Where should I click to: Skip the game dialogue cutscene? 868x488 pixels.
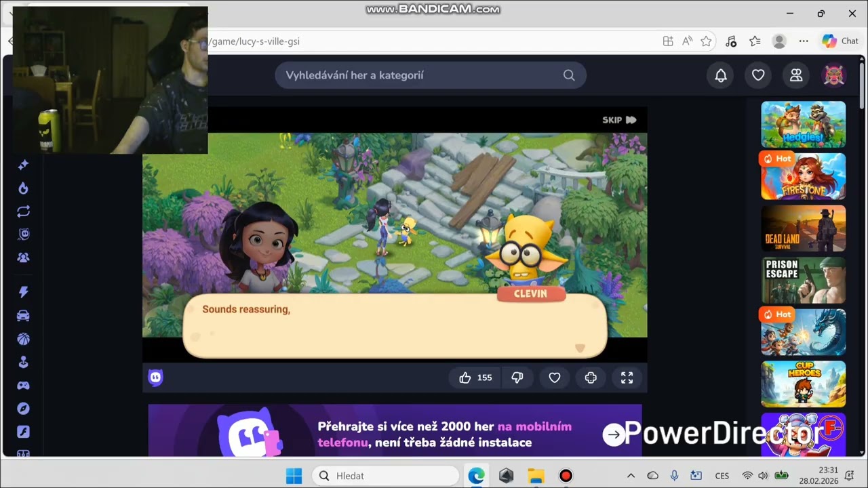pyautogui.click(x=619, y=120)
